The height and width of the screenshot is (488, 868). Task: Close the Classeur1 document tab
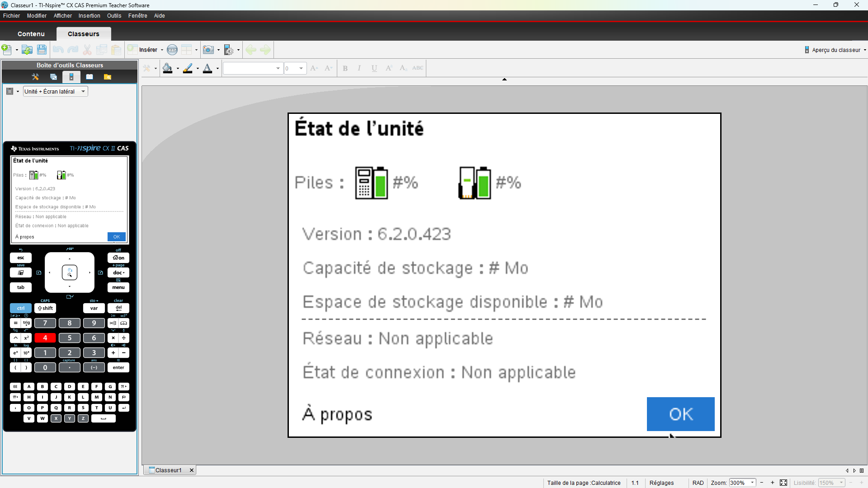[192, 470]
